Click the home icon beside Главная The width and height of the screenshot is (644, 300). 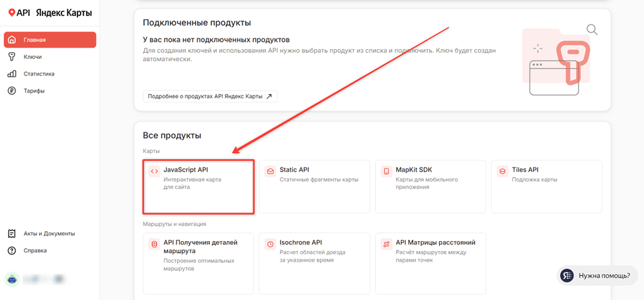(x=12, y=40)
